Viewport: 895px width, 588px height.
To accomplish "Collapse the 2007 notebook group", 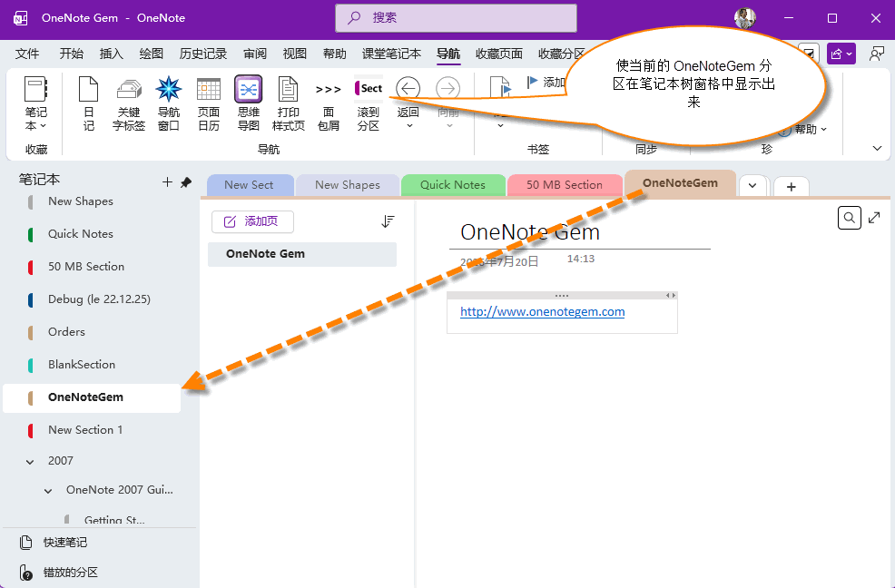I will 30,461.
